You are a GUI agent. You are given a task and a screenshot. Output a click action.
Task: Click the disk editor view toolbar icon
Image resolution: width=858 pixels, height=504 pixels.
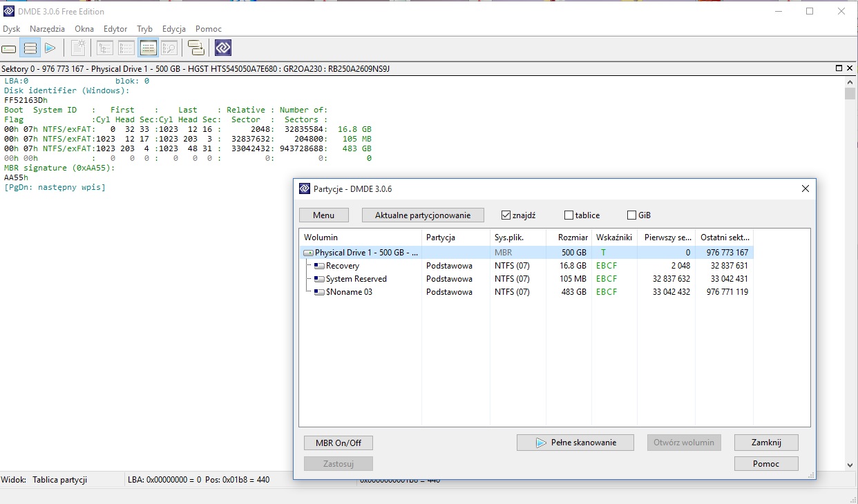148,48
